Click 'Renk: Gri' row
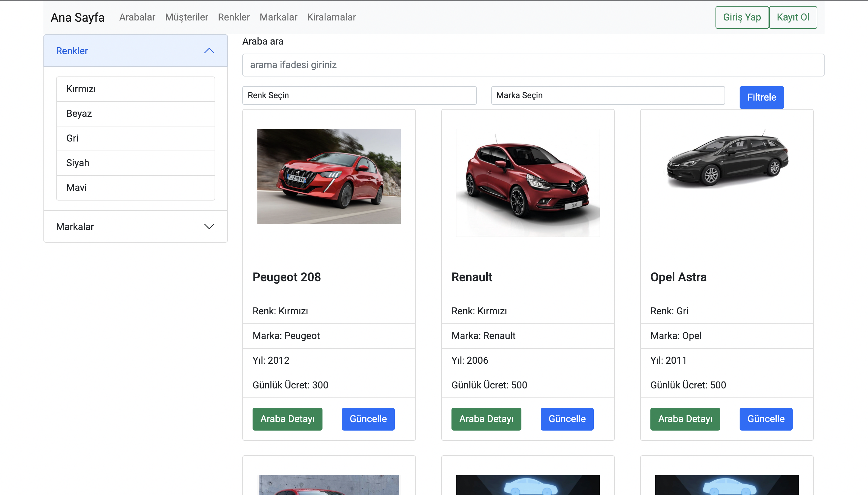The height and width of the screenshot is (495, 868). pos(727,311)
